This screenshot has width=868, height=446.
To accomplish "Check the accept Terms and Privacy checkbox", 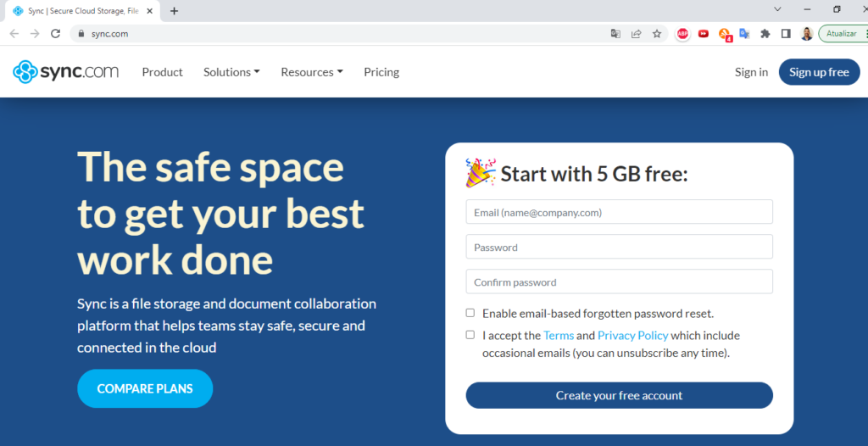I will [470, 335].
